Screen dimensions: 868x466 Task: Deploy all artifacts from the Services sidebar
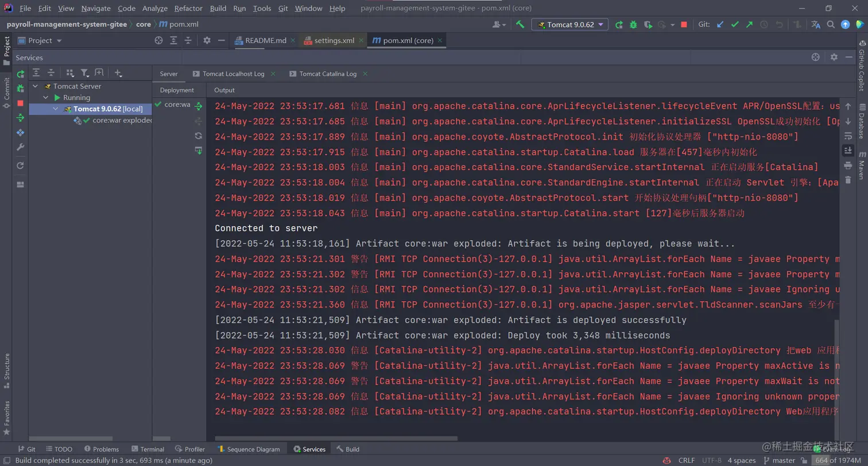(20, 118)
